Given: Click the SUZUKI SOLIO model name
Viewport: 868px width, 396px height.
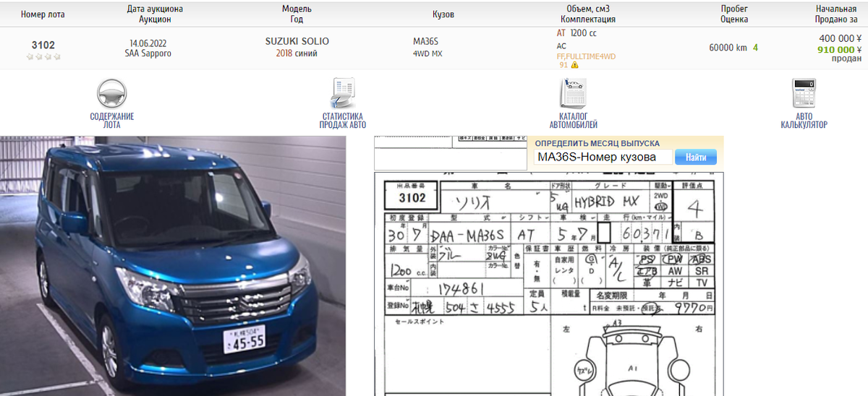Looking at the screenshot, I should pos(297,42).
